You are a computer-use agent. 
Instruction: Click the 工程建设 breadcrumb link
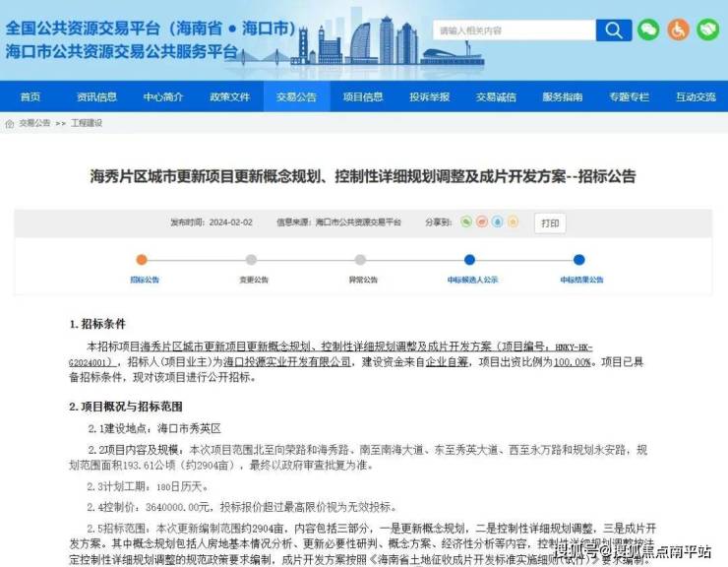click(86, 124)
